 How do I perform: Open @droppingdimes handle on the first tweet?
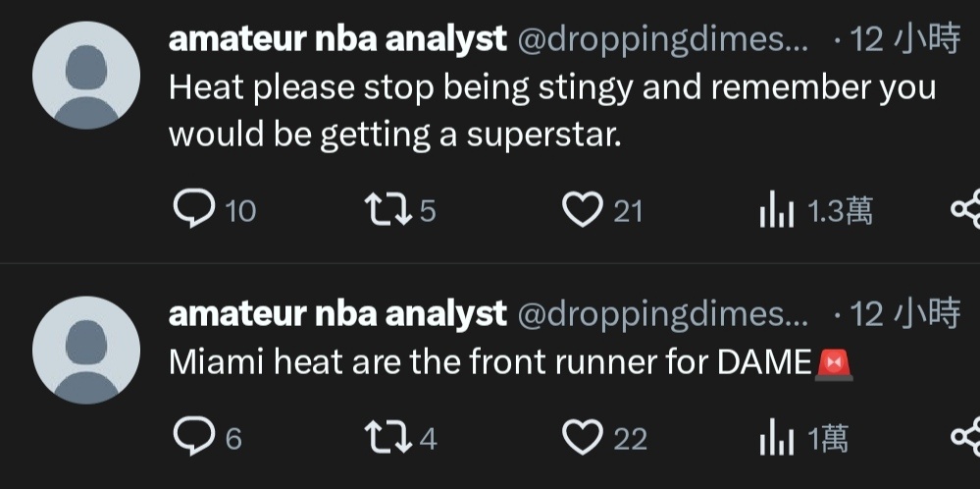point(662,41)
